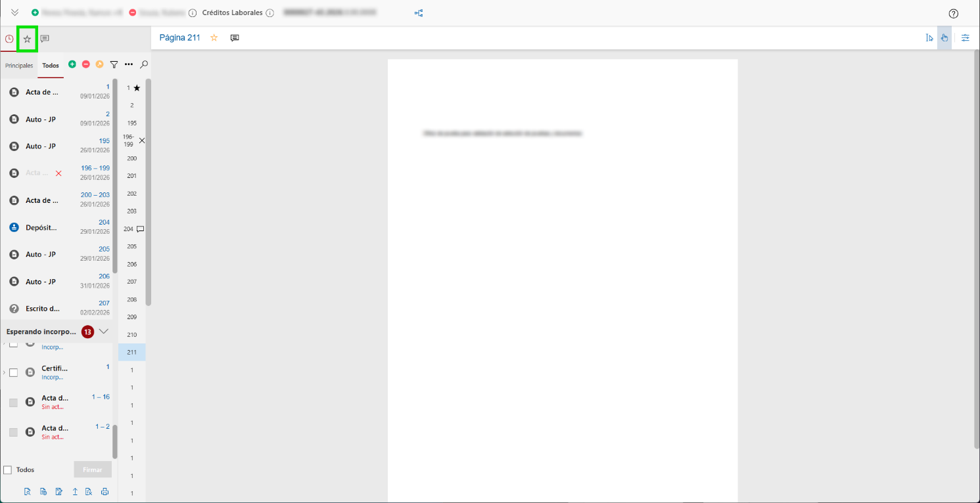
Task: Open the comments panel tab in sidebar
Action: [45, 39]
